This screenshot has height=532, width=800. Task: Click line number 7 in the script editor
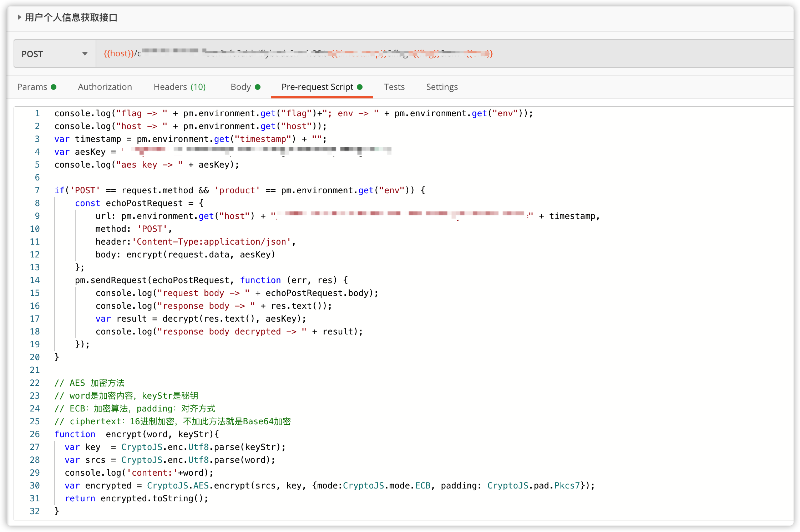pos(37,190)
